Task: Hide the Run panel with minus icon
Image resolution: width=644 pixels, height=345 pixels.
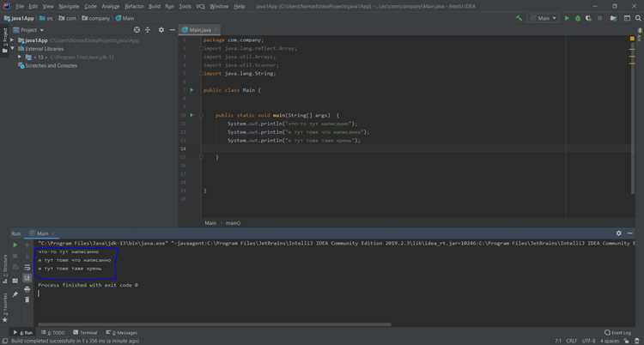Action: click(x=630, y=233)
